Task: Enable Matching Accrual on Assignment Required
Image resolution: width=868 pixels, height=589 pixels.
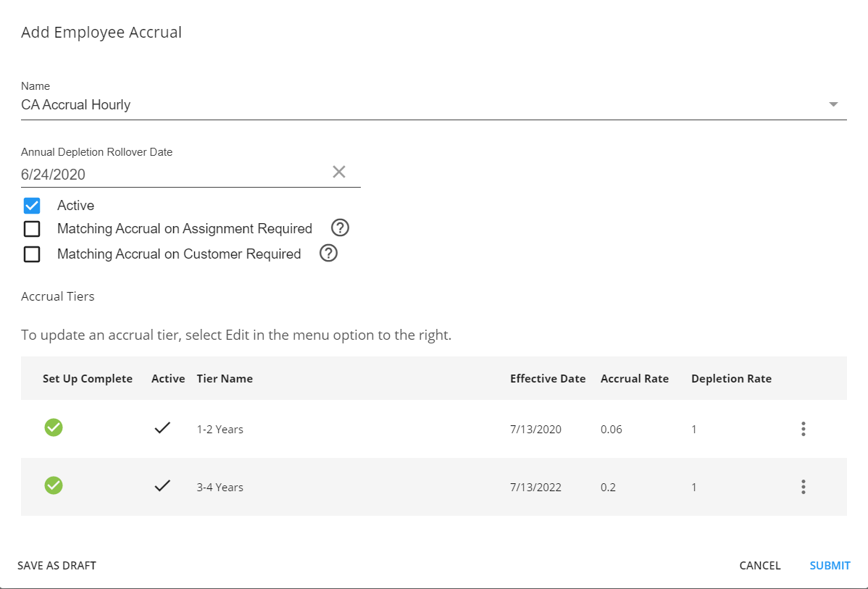Action: (x=32, y=229)
